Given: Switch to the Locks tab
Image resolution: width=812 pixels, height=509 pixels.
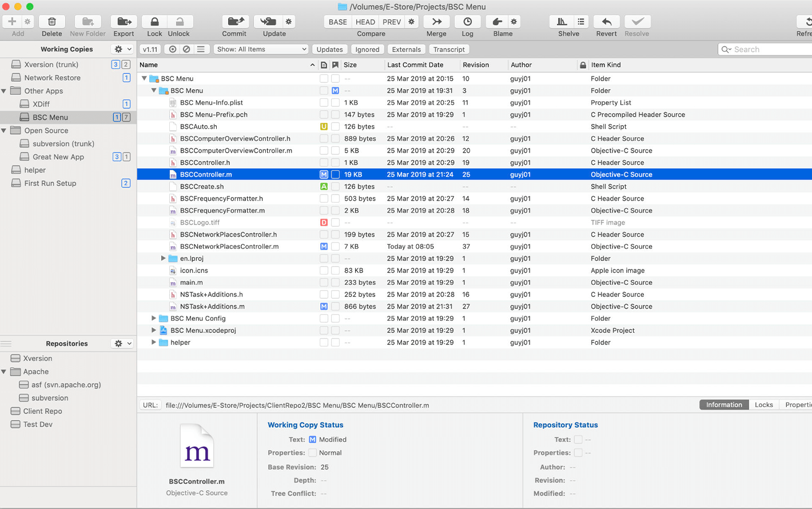Looking at the screenshot, I should click(x=763, y=405).
